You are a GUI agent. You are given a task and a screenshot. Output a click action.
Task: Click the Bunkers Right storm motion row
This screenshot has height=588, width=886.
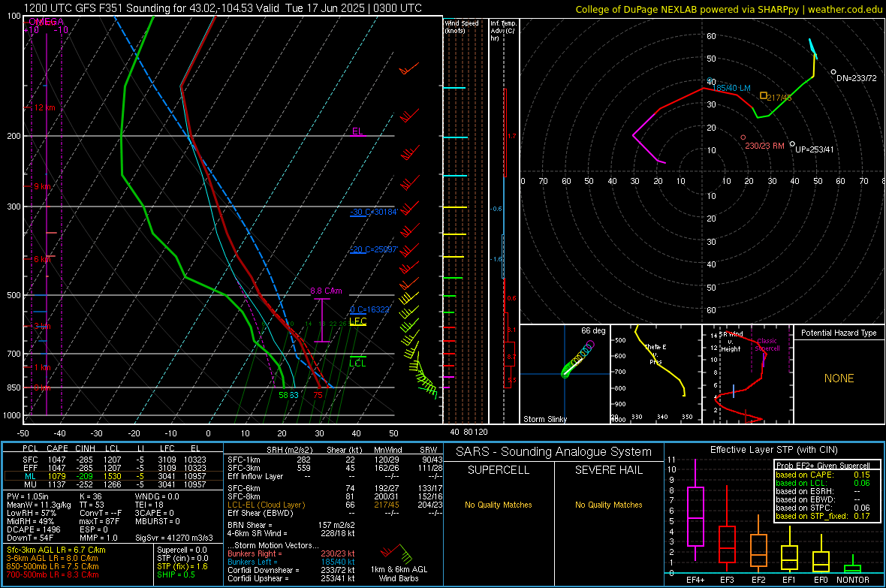[x=291, y=553]
